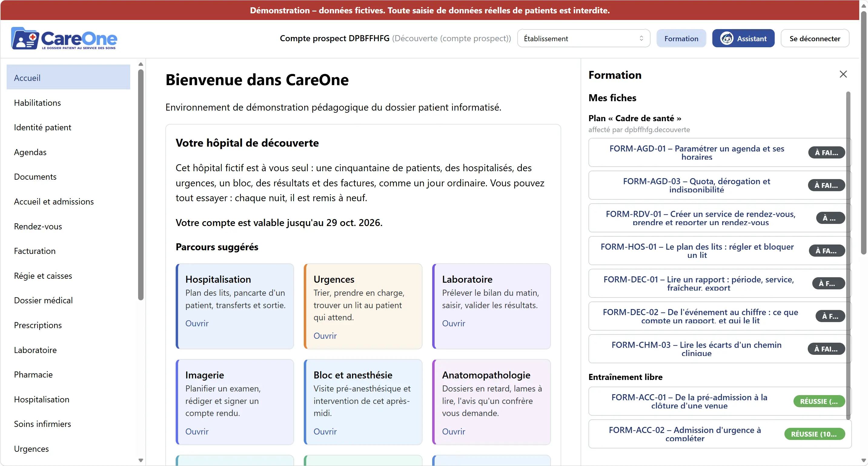Viewport: 868px width, 466px height.
Task: Click the CareOne logo
Action: (64, 38)
